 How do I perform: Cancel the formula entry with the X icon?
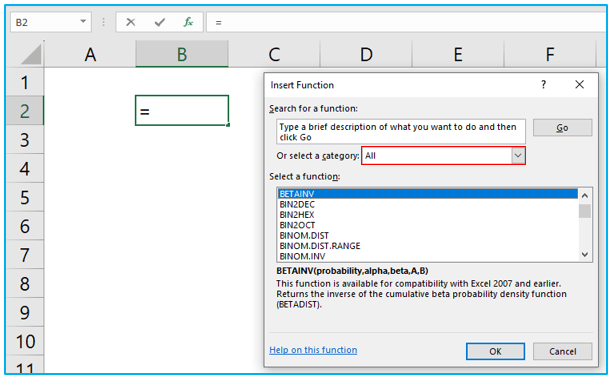pyautogui.click(x=131, y=22)
